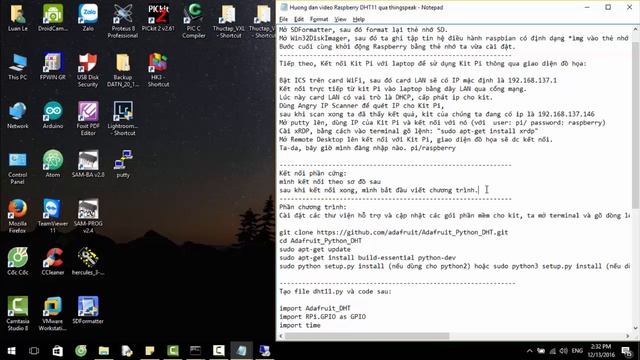Click the 'sudo apt-get update' line
This screenshot has width=640, height=360.
pos(315,249)
